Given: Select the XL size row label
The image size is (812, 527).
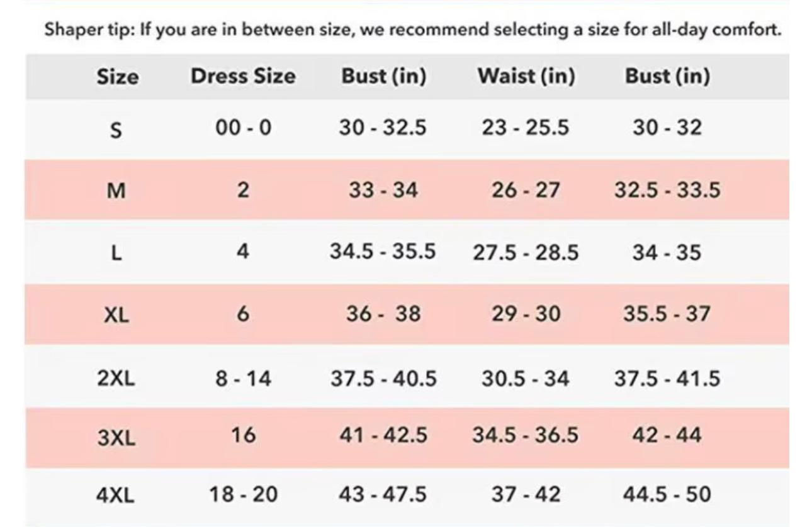Looking at the screenshot, I should click(116, 315).
